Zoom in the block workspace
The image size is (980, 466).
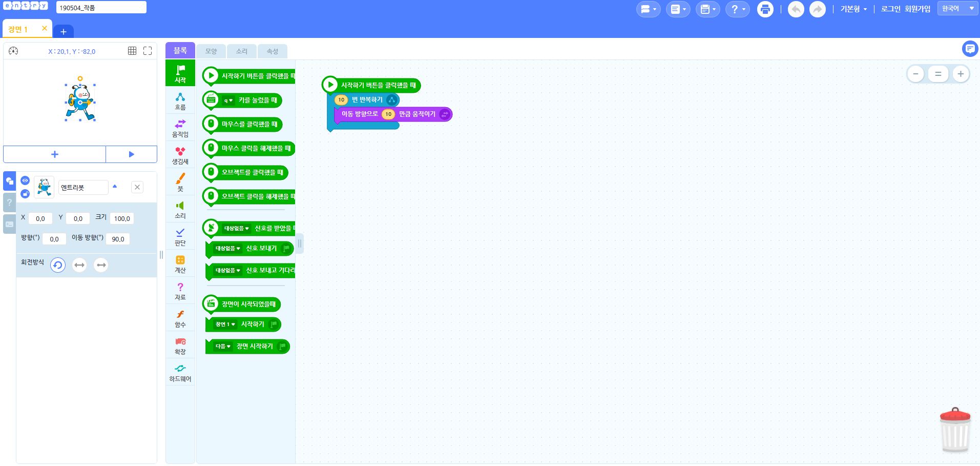[961, 74]
